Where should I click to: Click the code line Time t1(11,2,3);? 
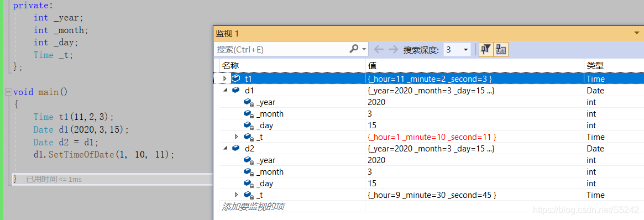[74, 117]
